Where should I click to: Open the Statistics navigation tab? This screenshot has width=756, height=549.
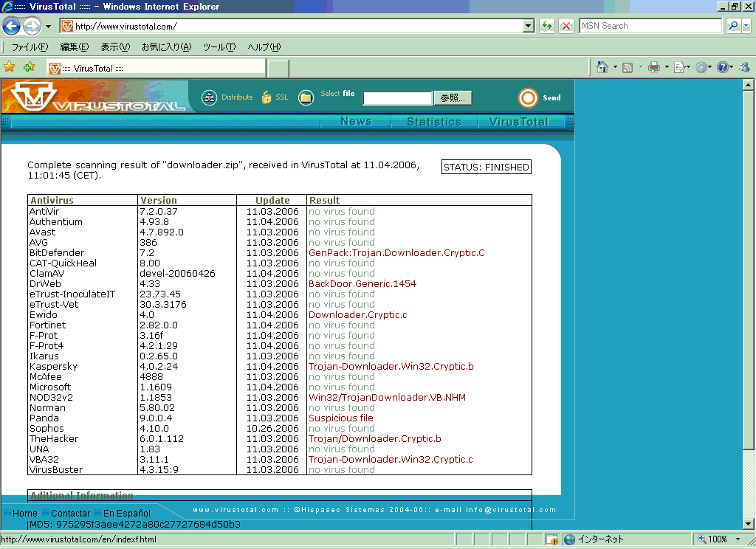click(434, 122)
